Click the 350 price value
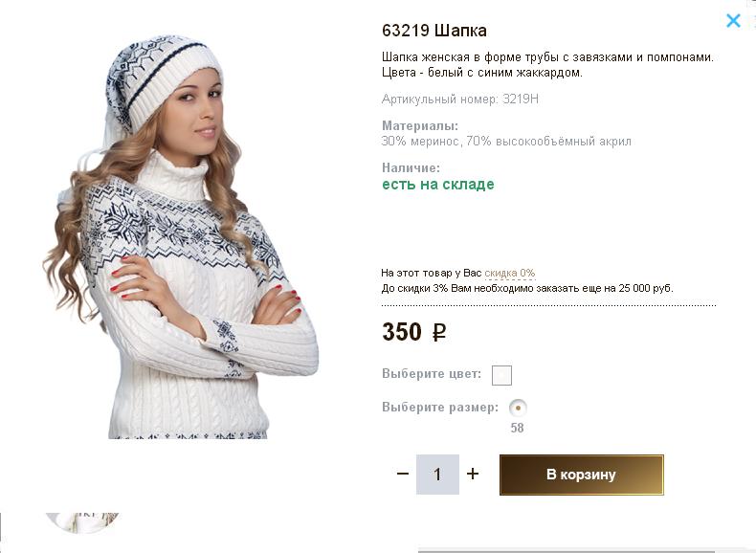The height and width of the screenshot is (553, 756). (x=402, y=332)
